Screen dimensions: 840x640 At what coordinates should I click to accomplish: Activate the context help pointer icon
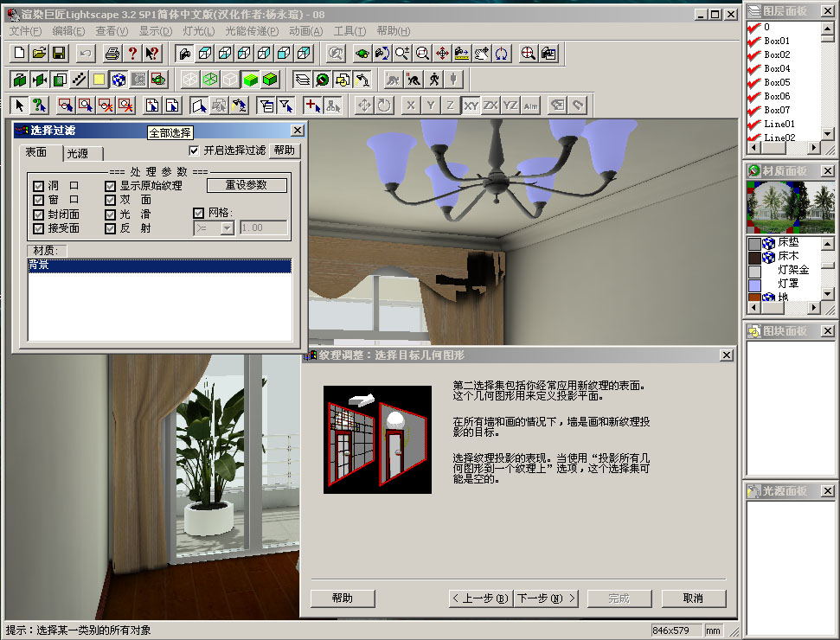click(x=152, y=53)
